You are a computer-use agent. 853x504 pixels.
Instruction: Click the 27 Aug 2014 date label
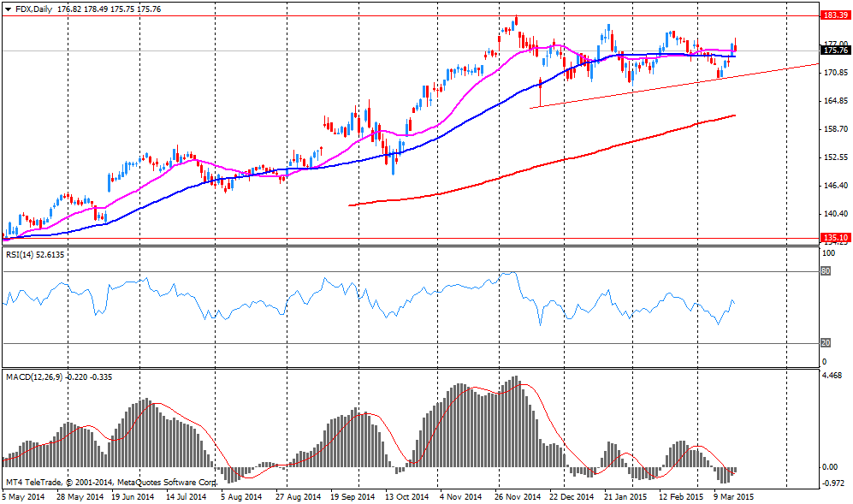[298, 497]
